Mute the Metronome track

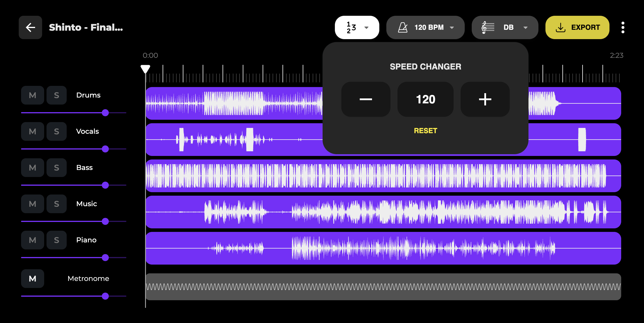click(32, 279)
